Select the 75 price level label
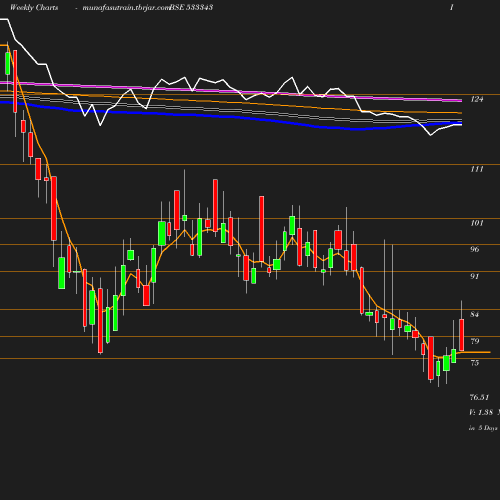The width and height of the screenshot is (500, 500). pyautogui.click(x=475, y=363)
